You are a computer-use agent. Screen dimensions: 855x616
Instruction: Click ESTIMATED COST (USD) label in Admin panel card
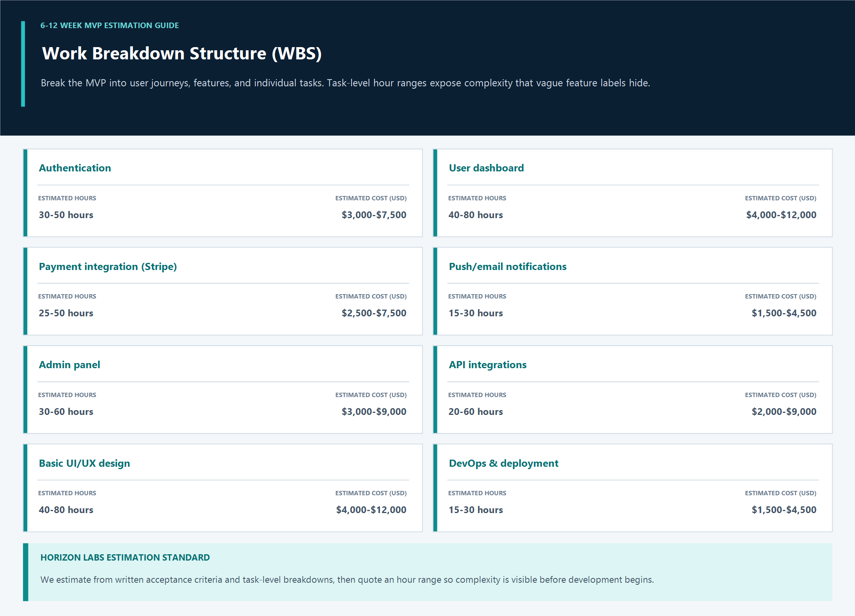coord(371,395)
